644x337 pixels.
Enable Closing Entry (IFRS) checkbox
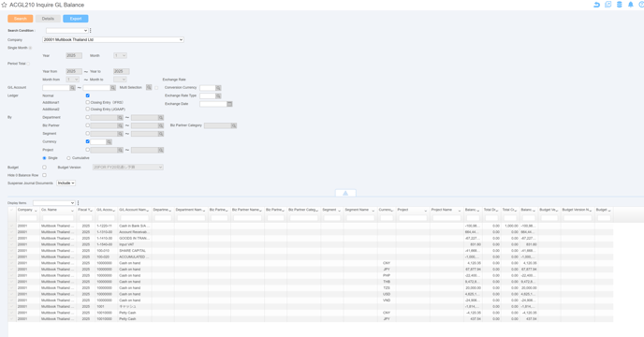(87, 102)
